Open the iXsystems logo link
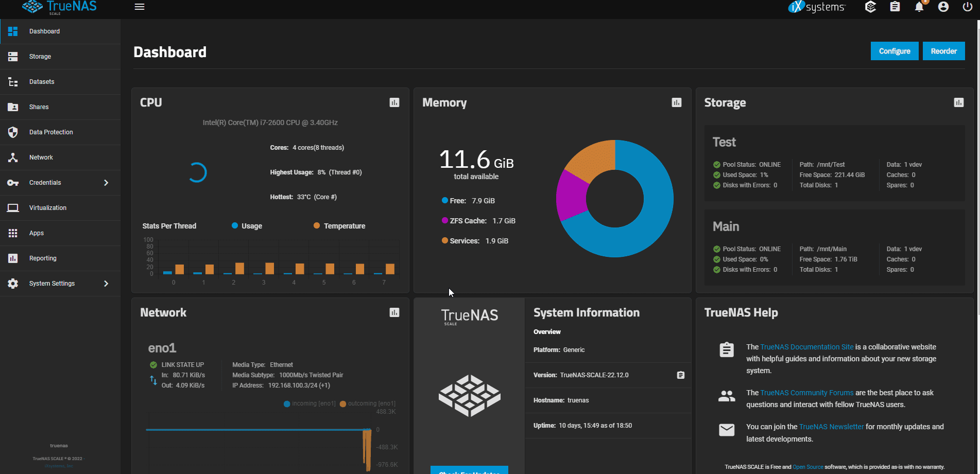Image resolution: width=980 pixels, height=474 pixels. (817, 7)
